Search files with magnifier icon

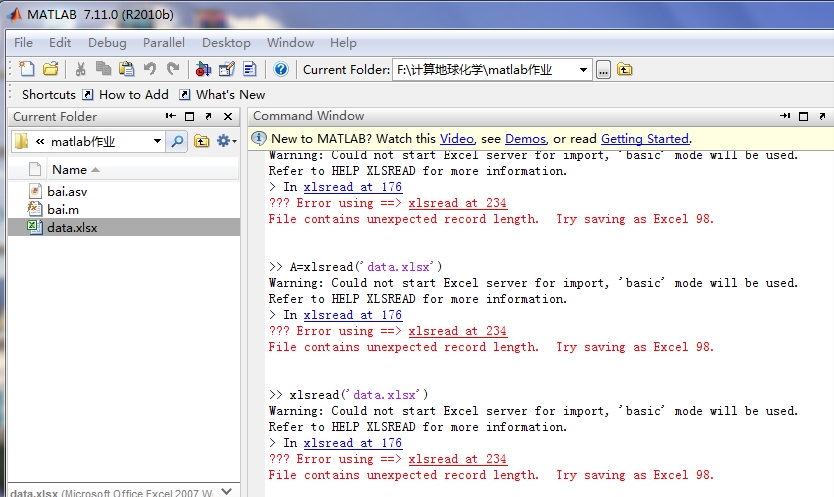click(x=177, y=141)
